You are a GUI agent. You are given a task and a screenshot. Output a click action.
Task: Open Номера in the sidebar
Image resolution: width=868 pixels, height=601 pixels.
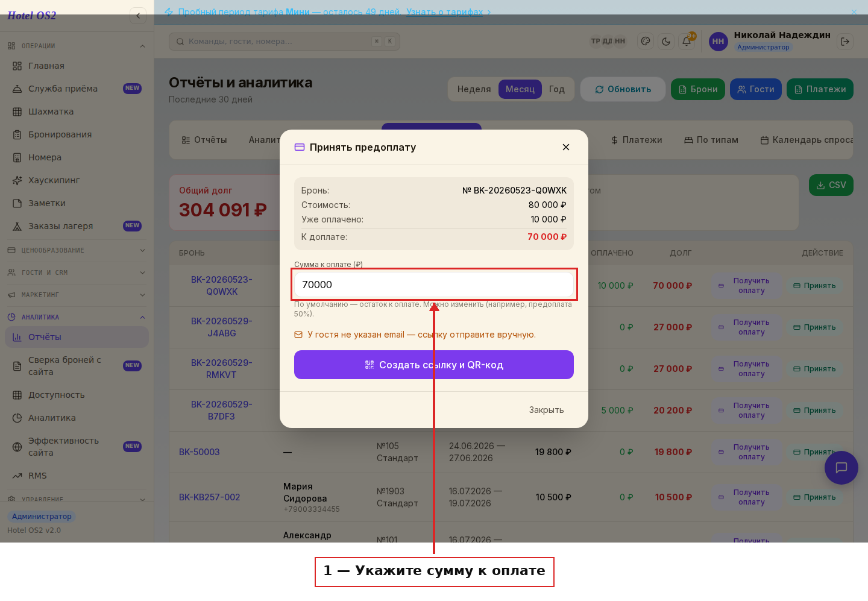pos(77,157)
